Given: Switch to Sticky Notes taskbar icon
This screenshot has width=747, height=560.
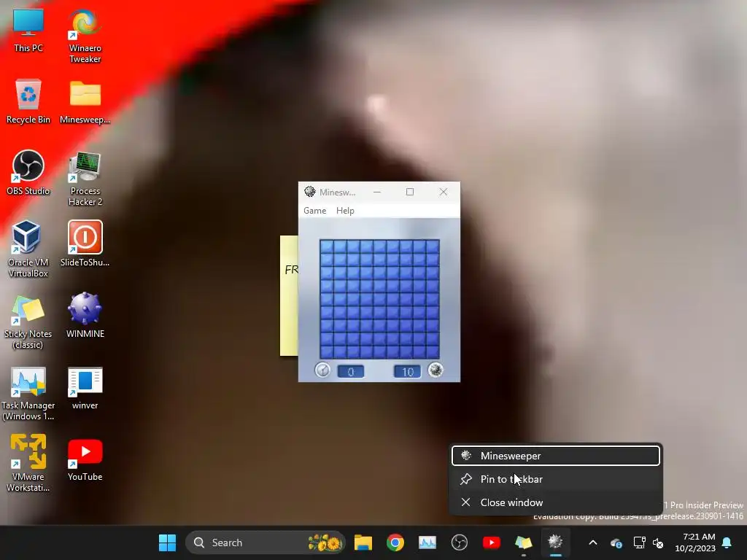Looking at the screenshot, I should point(523,542).
